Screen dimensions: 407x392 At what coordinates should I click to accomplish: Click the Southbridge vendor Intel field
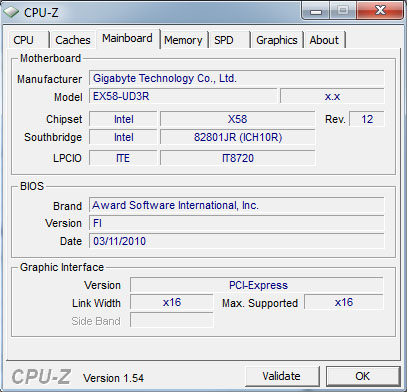click(123, 137)
